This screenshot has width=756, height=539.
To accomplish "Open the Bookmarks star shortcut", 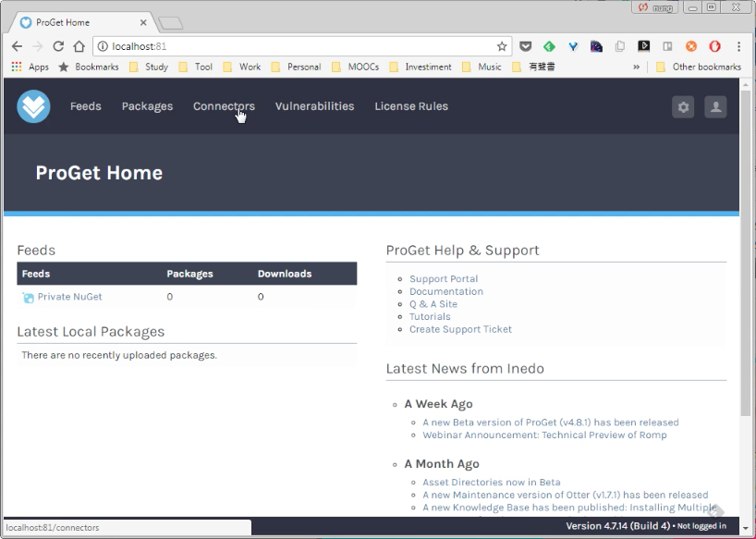I will pos(89,67).
